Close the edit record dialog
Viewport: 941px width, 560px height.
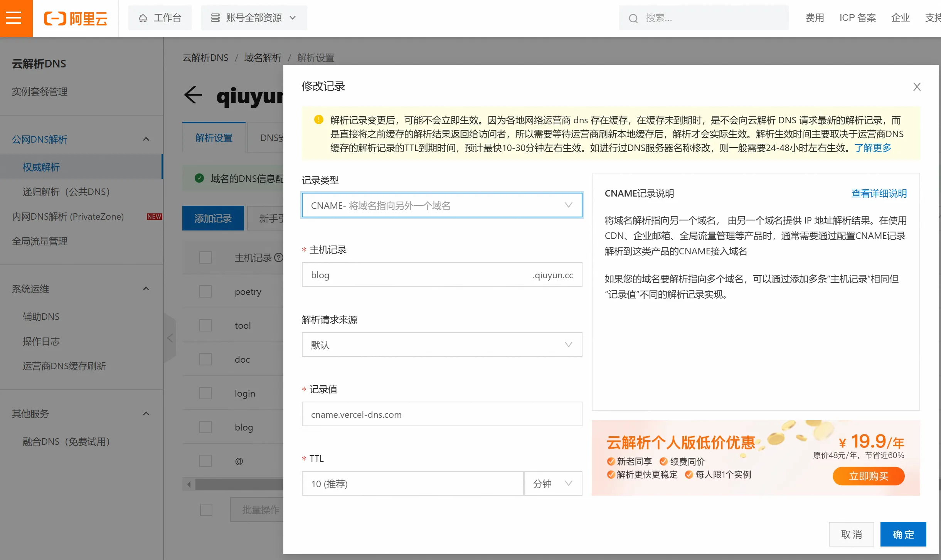tap(917, 87)
